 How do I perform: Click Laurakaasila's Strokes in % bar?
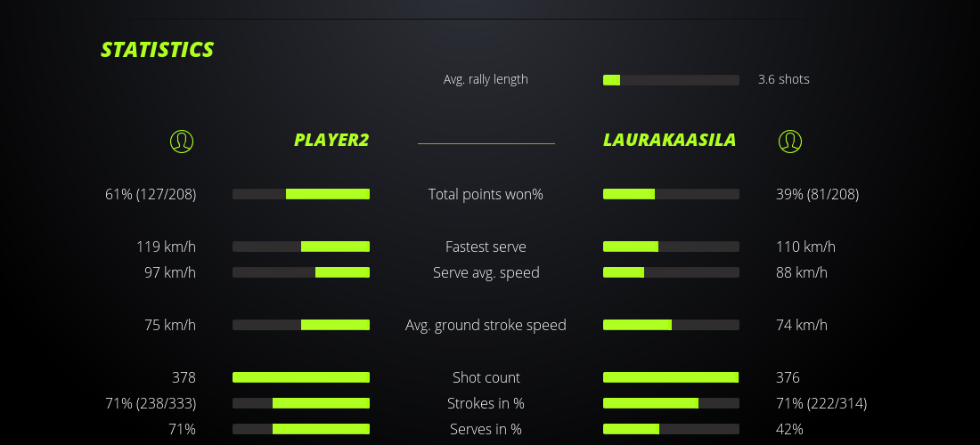click(x=671, y=403)
